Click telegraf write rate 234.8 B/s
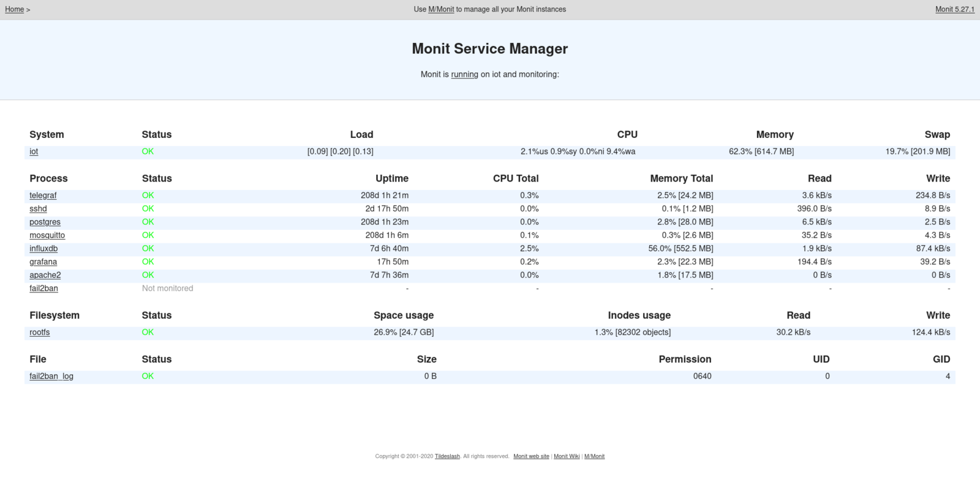The width and height of the screenshot is (980, 477). point(933,196)
